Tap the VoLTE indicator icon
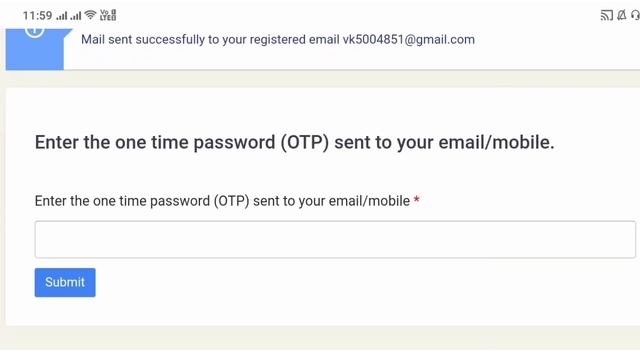Image resolution: width=640 pixels, height=360 pixels. pyautogui.click(x=108, y=16)
